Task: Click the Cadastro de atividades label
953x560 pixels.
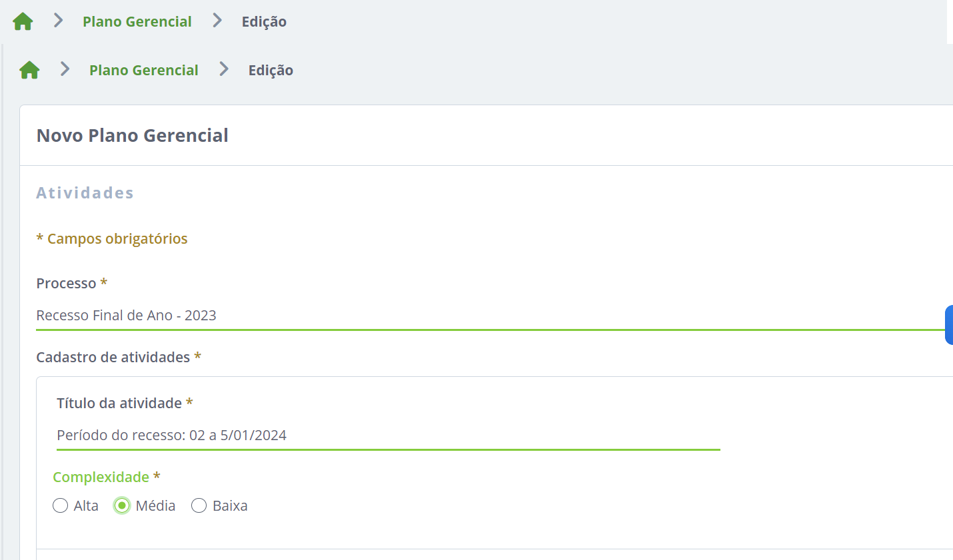Action: [113, 358]
